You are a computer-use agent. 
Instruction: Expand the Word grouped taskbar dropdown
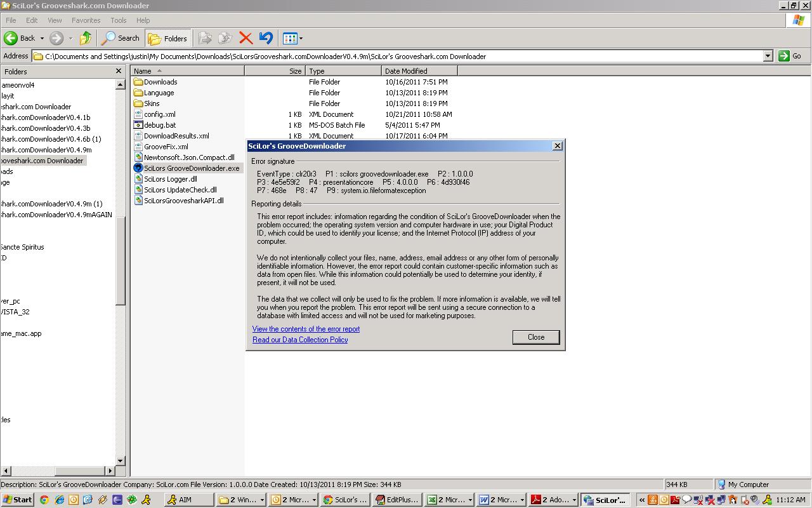(x=522, y=500)
